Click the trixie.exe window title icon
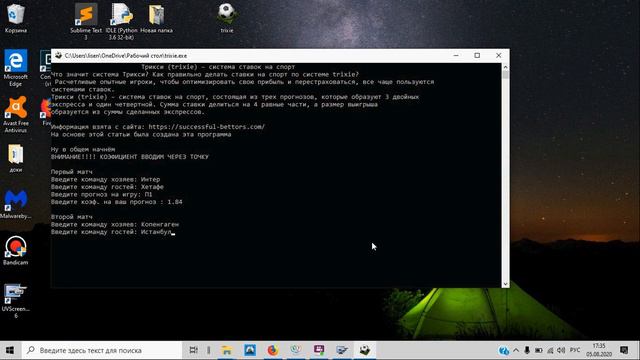Viewport: 640px width, 360px height. coord(58,56)
